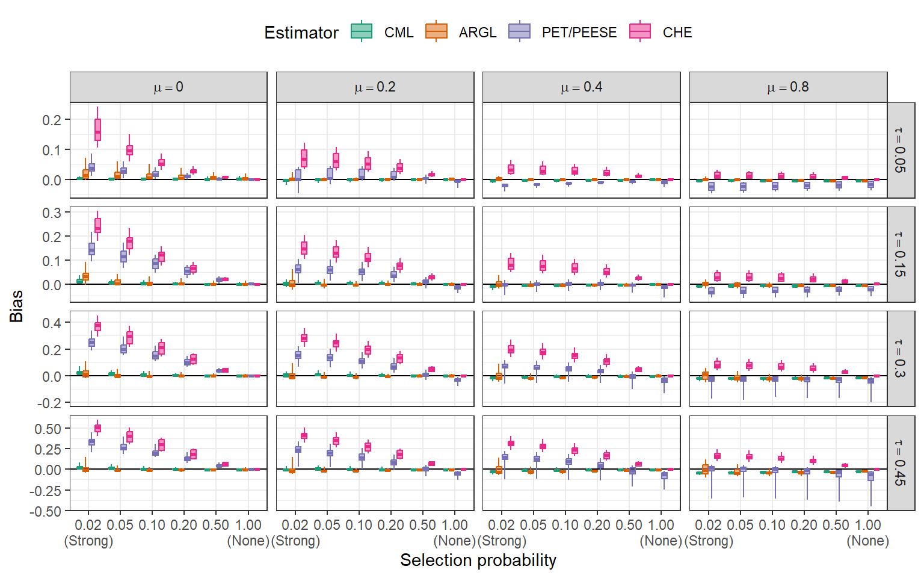Screen dimensions: 924x578
Task: Select the μ = 0.4 facet header
Action: [581, 87]
